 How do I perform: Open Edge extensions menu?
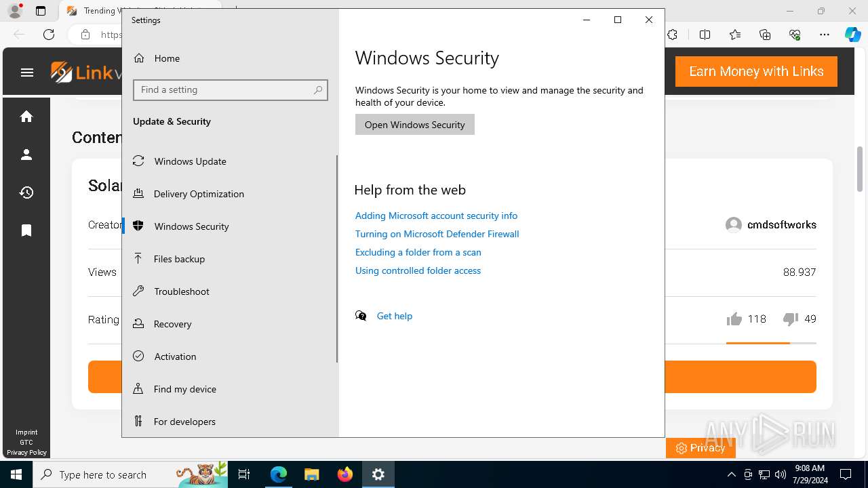coord(672,35)
